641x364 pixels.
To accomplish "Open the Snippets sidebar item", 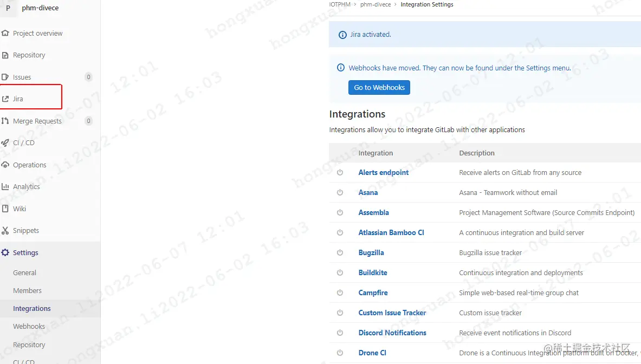I will pos(26,230).
